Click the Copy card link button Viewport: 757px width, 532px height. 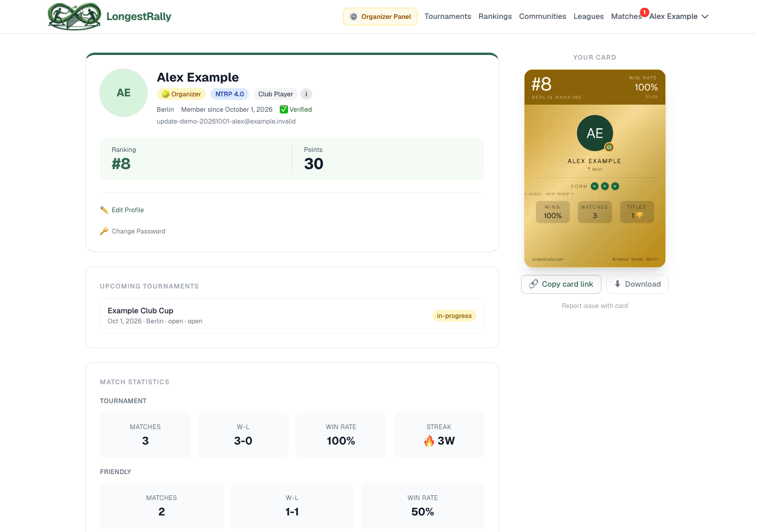tap(561, 284)
